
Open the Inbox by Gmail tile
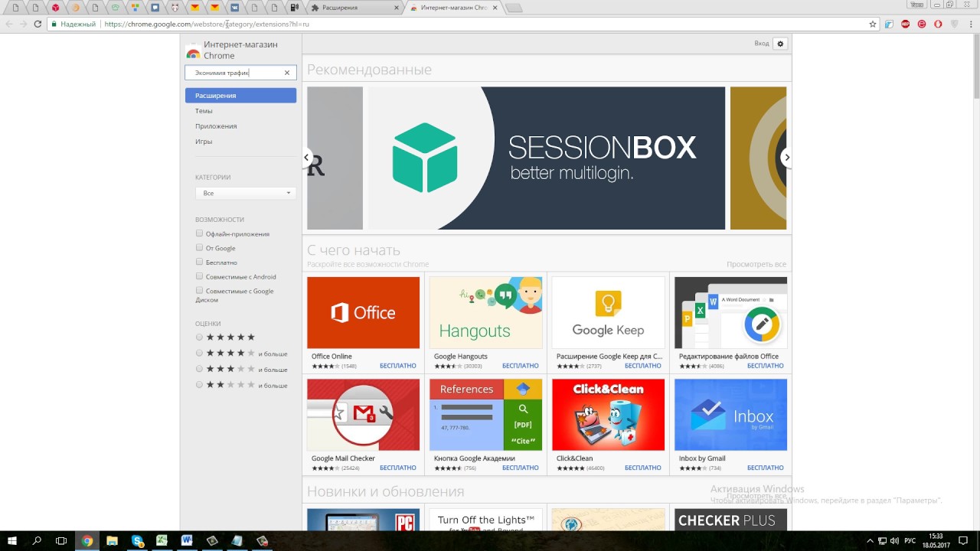click(730, 425)
